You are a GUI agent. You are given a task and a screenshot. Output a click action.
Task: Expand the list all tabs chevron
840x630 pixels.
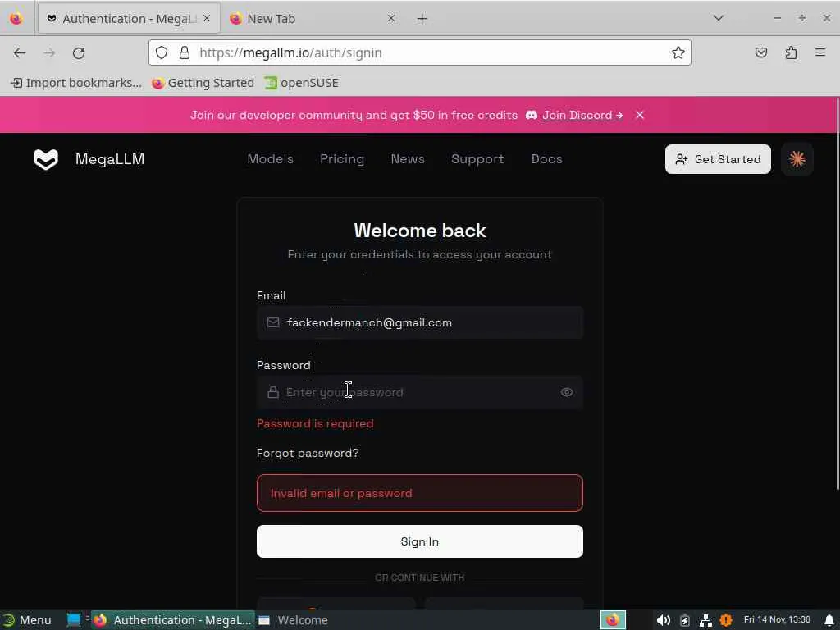[719, 18]
